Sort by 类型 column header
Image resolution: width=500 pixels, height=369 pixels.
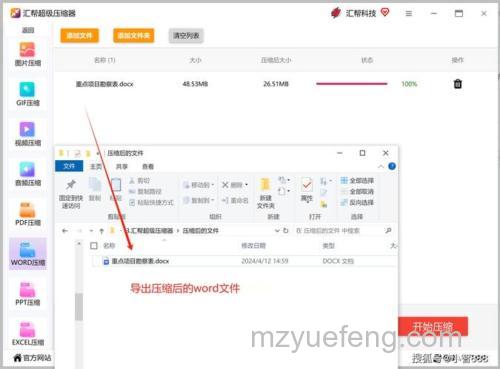tap(328, 246)
